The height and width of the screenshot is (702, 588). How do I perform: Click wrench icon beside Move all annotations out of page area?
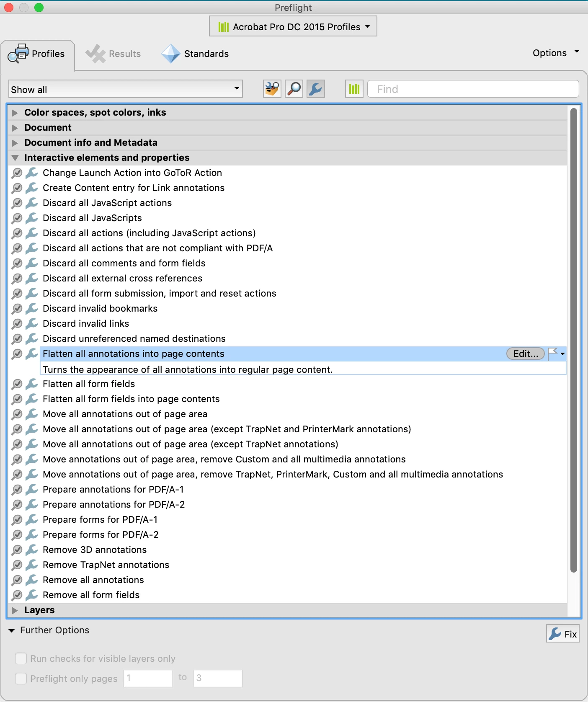32,414
